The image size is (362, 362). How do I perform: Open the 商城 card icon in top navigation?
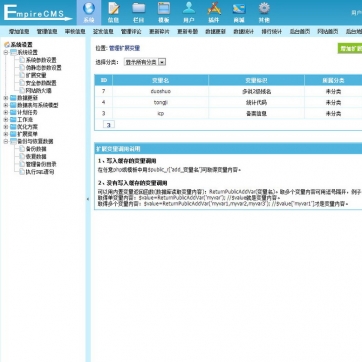point(239,9)
